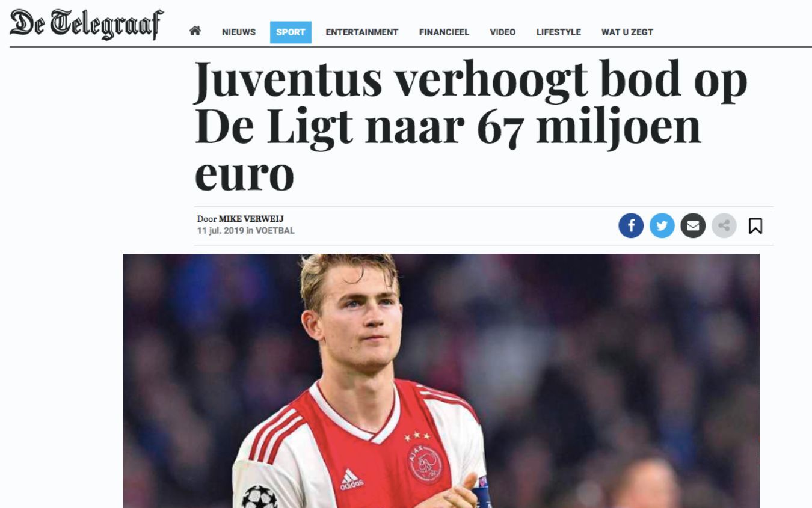This screenshot has height=508, width=812.
Task: Share the article via Twitter icon
Action: (x=662, y=226)
